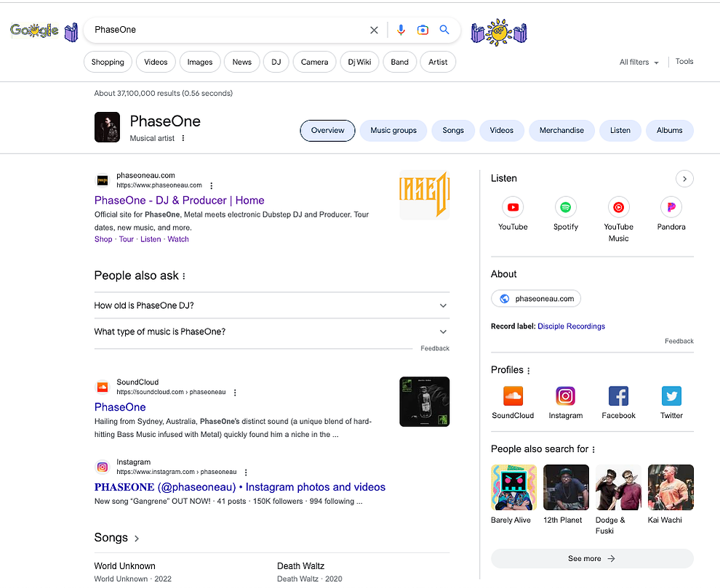Click the magnifying glass search icon
The image size is (720, 588).
(x=444, y=30)
